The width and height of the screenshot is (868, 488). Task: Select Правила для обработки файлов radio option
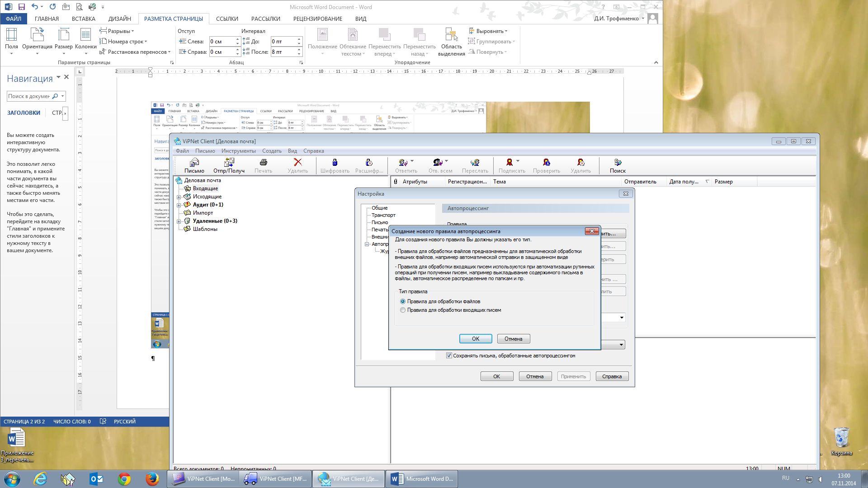click(403, 301)
